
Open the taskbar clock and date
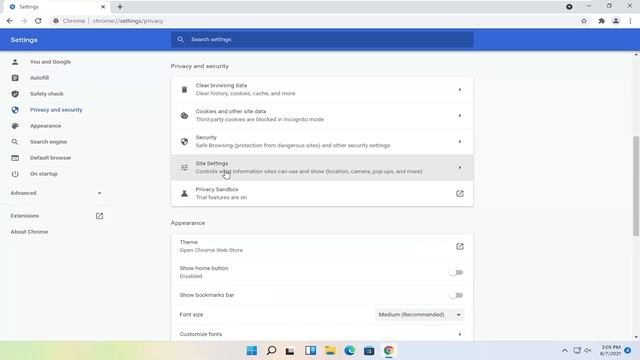(x=611, y=351)
